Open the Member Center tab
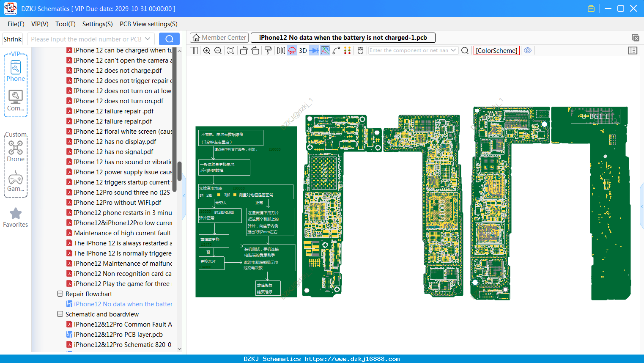 pos(219,38)
